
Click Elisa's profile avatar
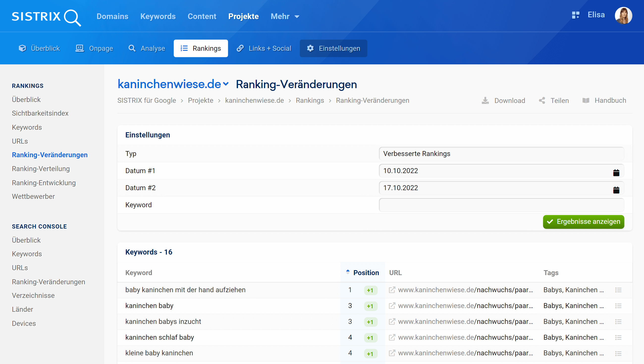[623, 16]
